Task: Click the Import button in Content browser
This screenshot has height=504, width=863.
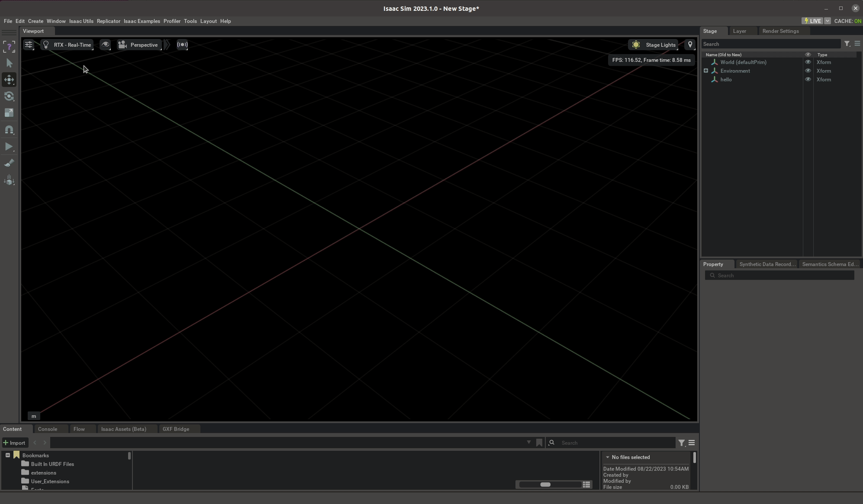Action: 14,443
